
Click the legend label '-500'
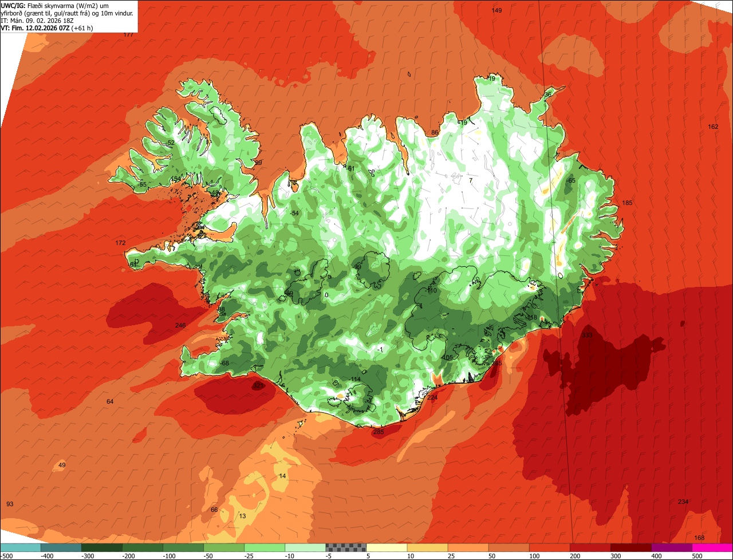click(x=7, y=555)
